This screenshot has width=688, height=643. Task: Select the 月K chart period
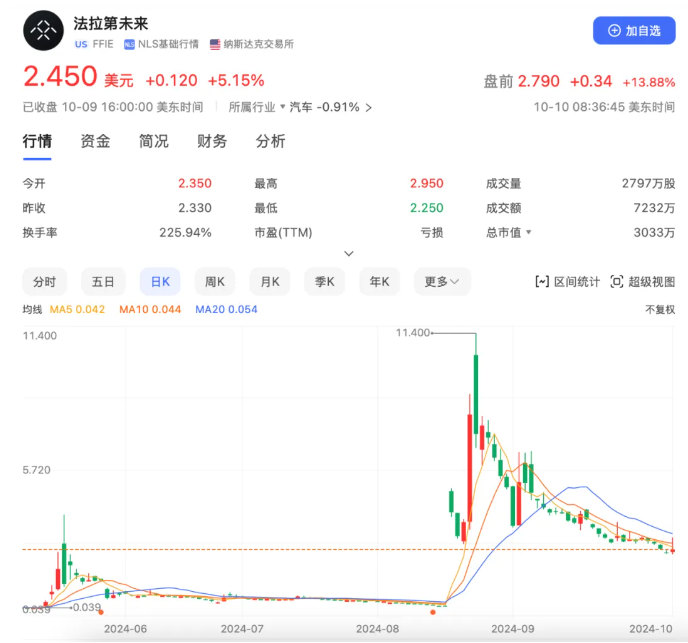(x=270, y=282)
